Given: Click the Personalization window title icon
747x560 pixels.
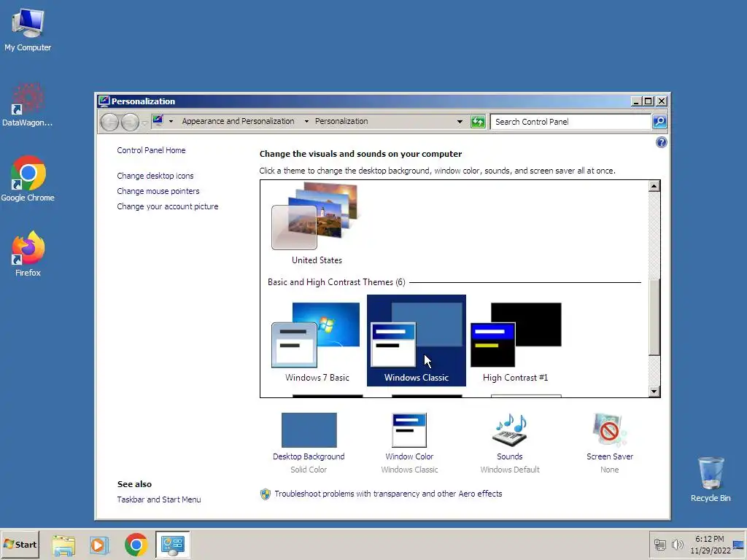Looking at the screenshot, I should (104, 101).
